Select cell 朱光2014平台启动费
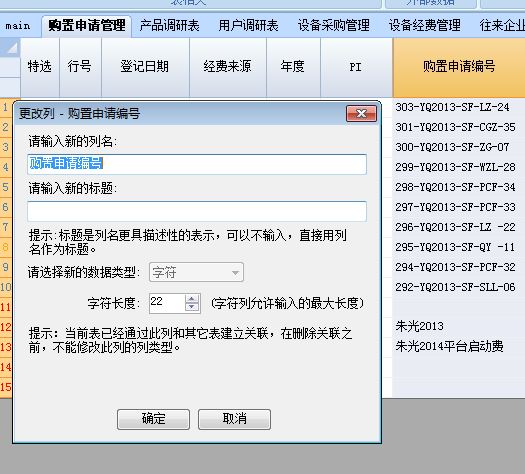525x474 pixels. click(459, 346)
